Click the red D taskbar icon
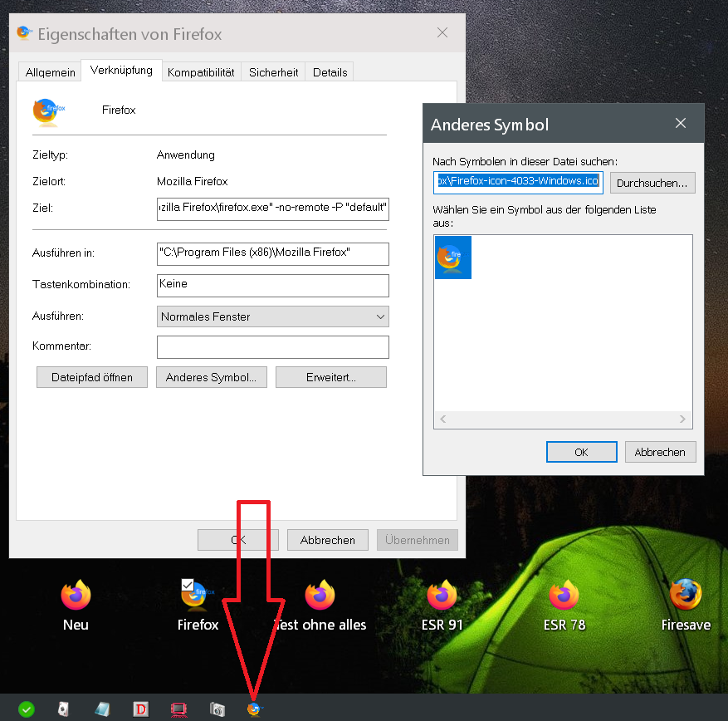728x721 pixels. 140,709
